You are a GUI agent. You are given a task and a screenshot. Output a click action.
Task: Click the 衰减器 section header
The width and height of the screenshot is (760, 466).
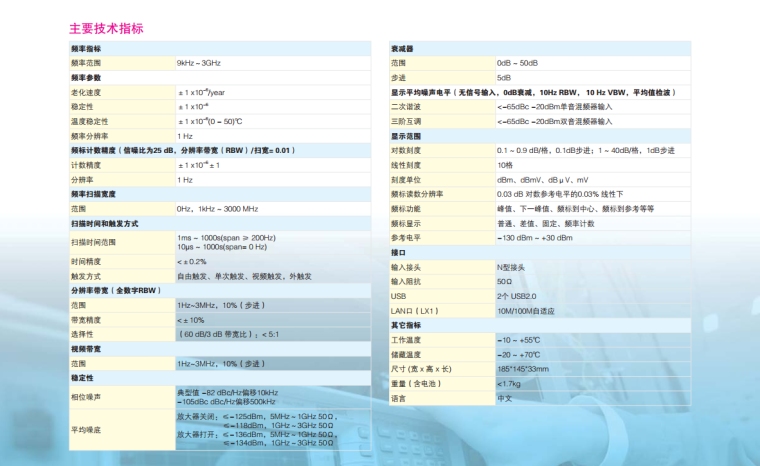[x=402, y=49]
